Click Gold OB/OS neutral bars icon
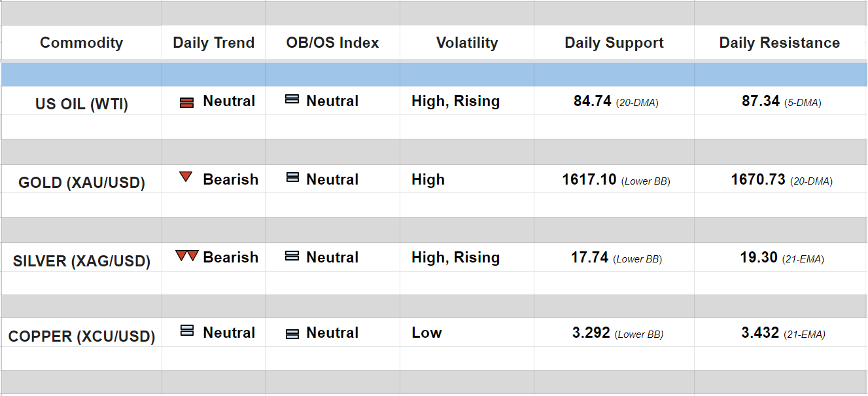 [292, 177]
